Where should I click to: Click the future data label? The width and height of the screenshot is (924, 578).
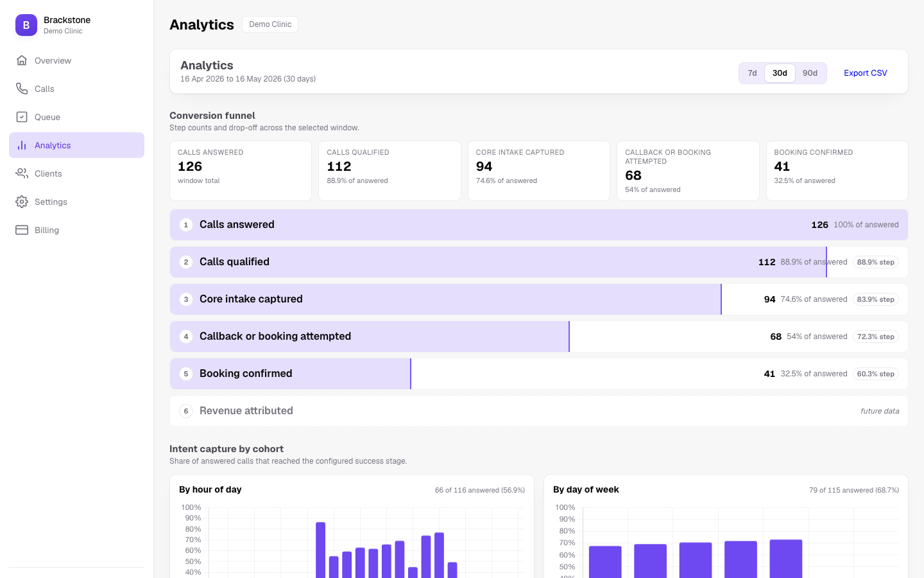(x=880, y=411)
